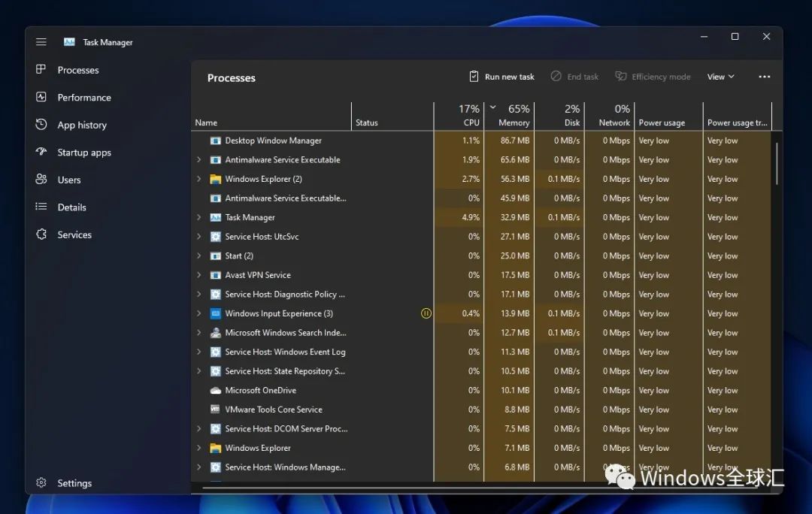Click the suspended pause icon on Windows Input Experience
The width and height of the screenshot is (812, 514).
[x=426, y=313]
